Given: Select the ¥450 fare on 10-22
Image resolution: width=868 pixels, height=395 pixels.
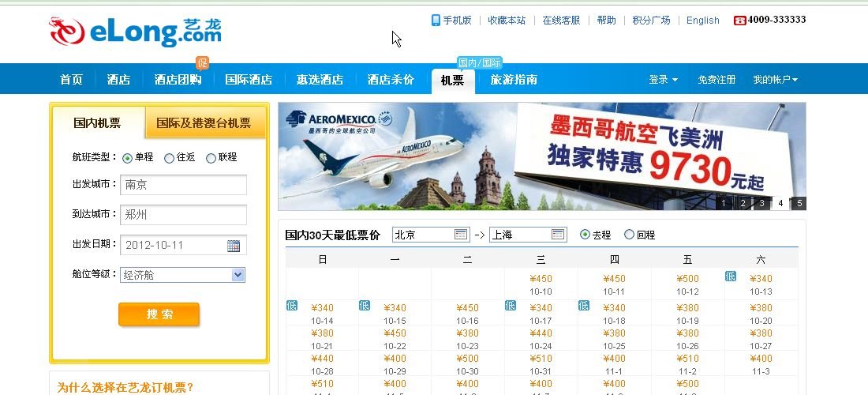Looking at the screenshot, I should pyautogui.click(x=395, y=333).
